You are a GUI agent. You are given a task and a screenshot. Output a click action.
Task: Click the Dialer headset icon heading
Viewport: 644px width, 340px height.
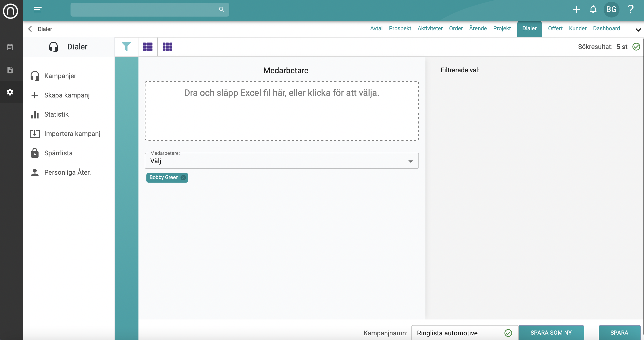(x=53, y=47)
